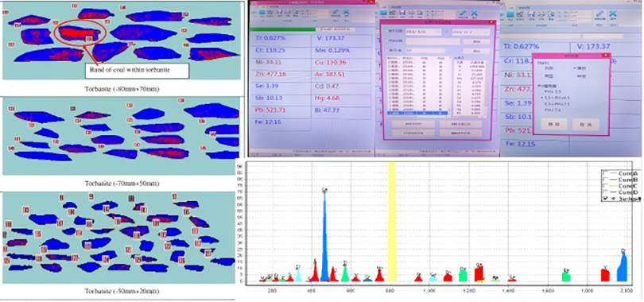Viewport: 644px width, 302px height.
Task: Click the blue square icon in middle screen toolbar
Action: click(383, 13)
